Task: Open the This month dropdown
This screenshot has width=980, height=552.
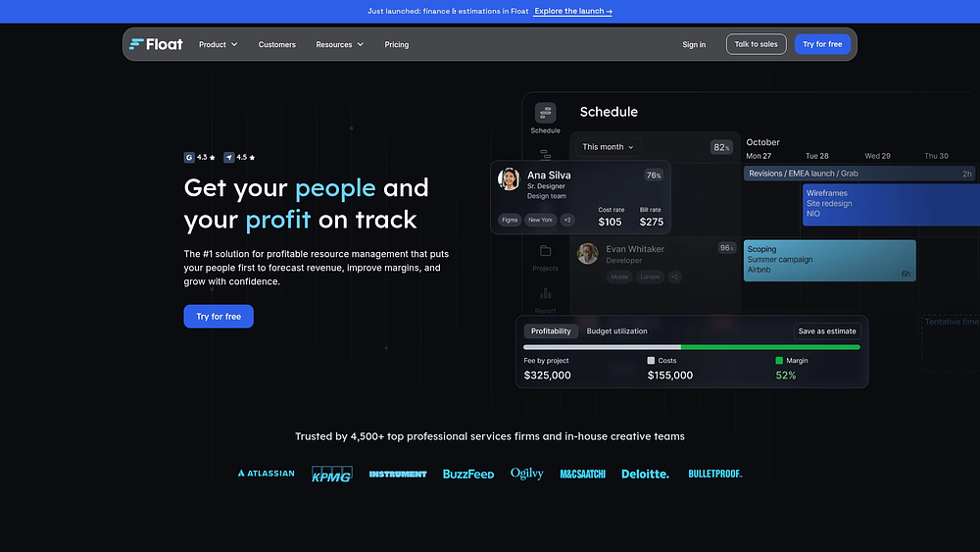Action: (x=608, y=147)
